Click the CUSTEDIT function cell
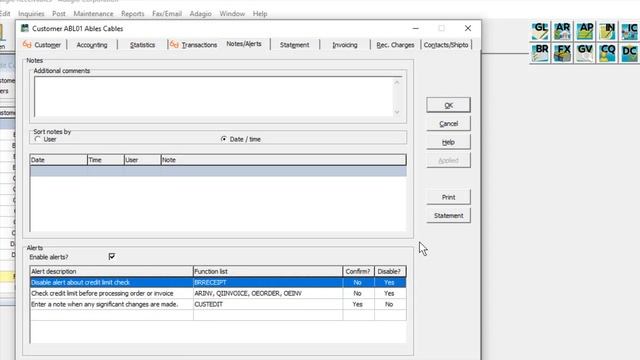640x360 pixels. click(268, 304)
